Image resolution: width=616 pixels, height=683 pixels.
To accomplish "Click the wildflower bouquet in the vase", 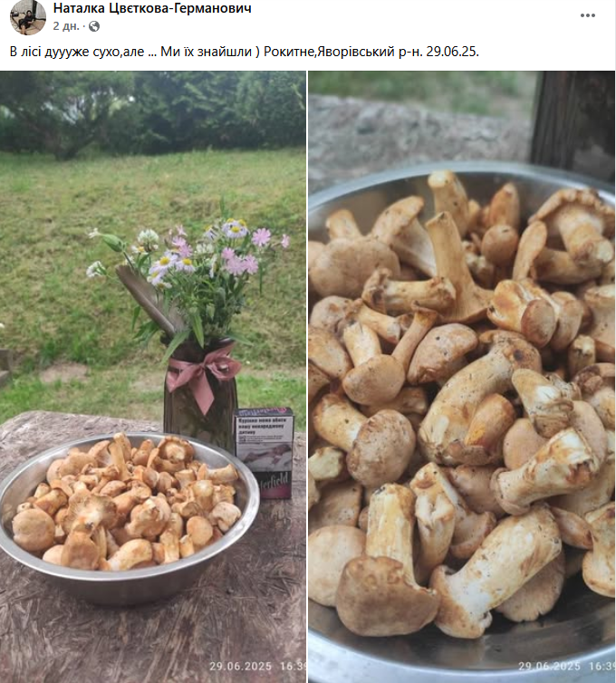I will pos(190,279).
